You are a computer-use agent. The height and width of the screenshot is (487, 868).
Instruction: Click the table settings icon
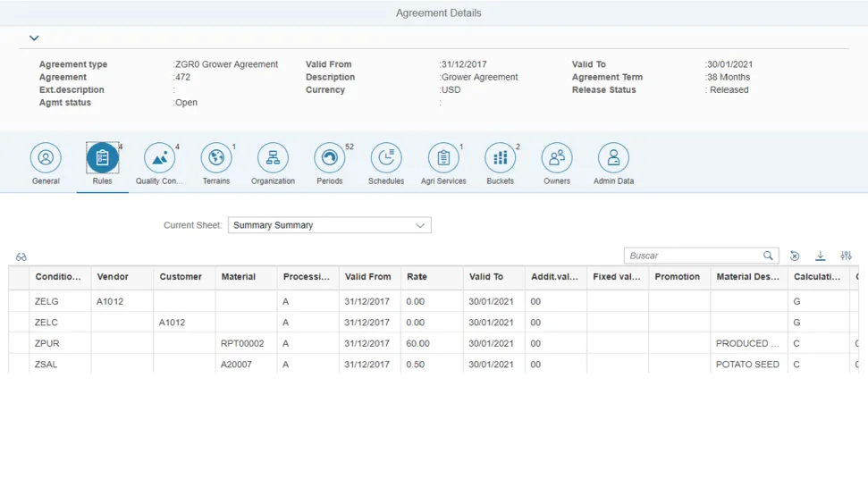(x=846, y=256)
